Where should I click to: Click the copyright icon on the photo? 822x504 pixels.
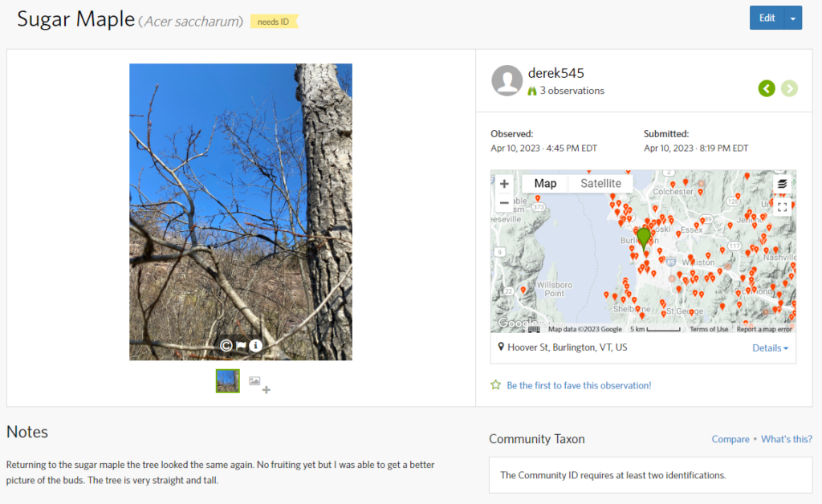pos(226,346)
